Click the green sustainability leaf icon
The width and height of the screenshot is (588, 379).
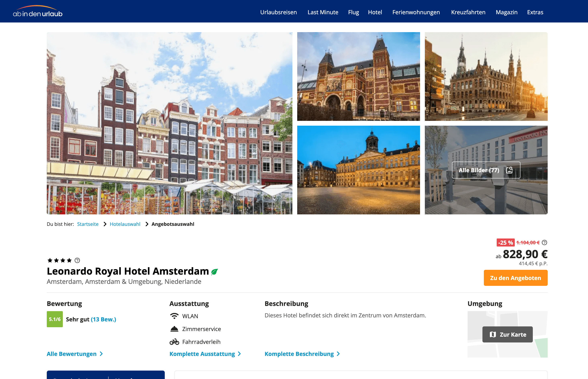214,272
